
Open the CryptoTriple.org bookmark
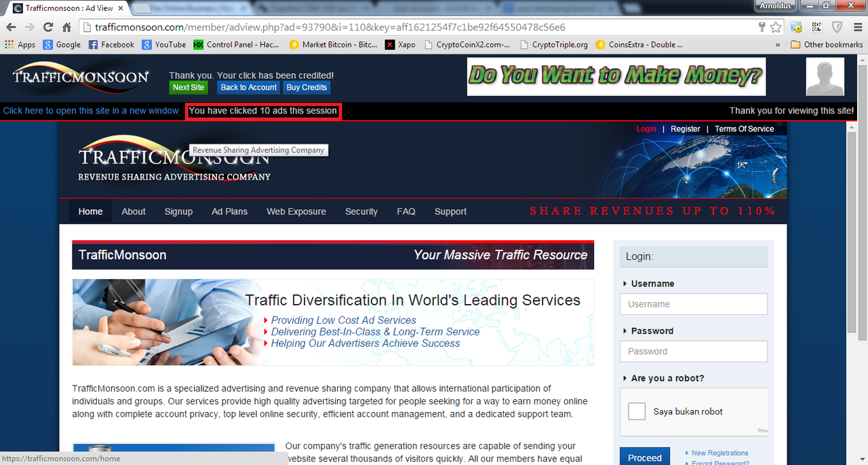tap(553, 45)
